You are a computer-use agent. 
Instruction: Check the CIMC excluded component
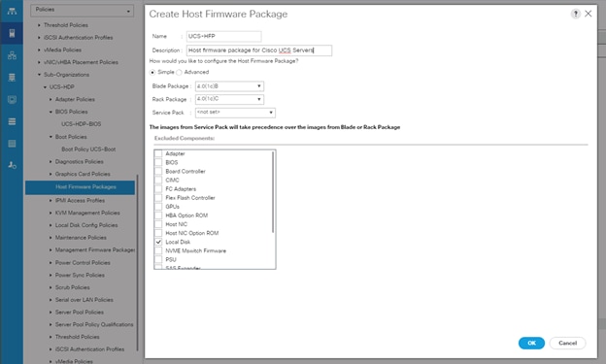pos(158,181)
